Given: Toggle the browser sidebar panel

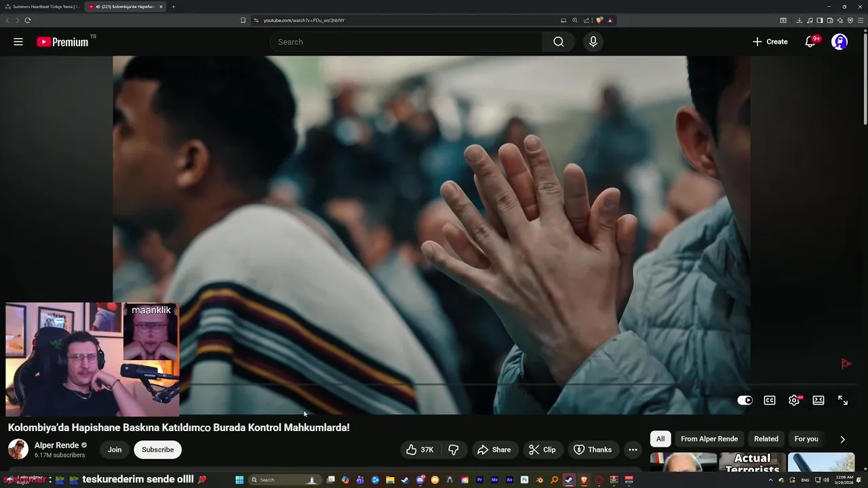Looking at the screenshot, I should pyautogui.click(x=820, y=20).
